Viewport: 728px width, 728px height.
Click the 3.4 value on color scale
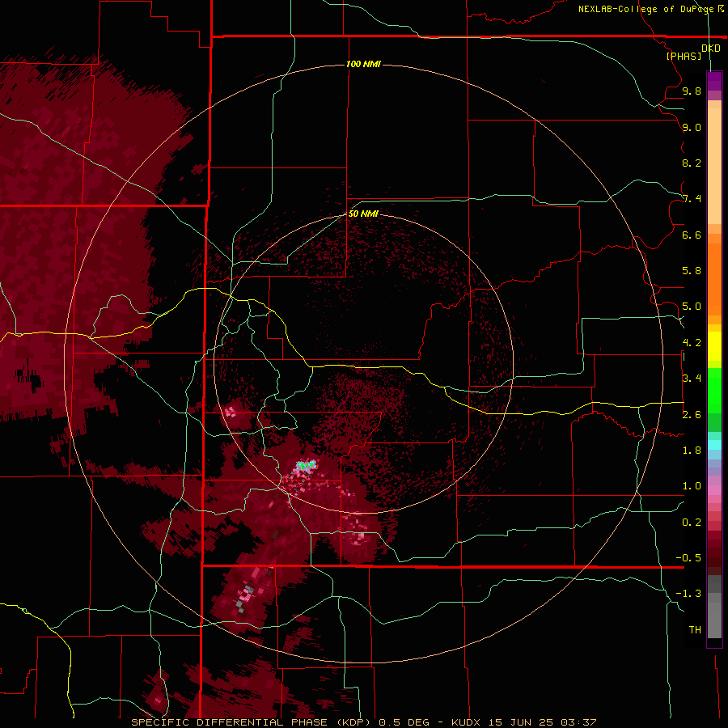[692, 379]
